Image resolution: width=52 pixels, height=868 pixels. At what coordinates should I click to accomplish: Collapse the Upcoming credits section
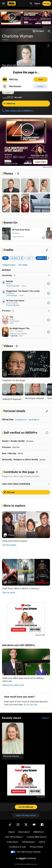click(48, 275)
